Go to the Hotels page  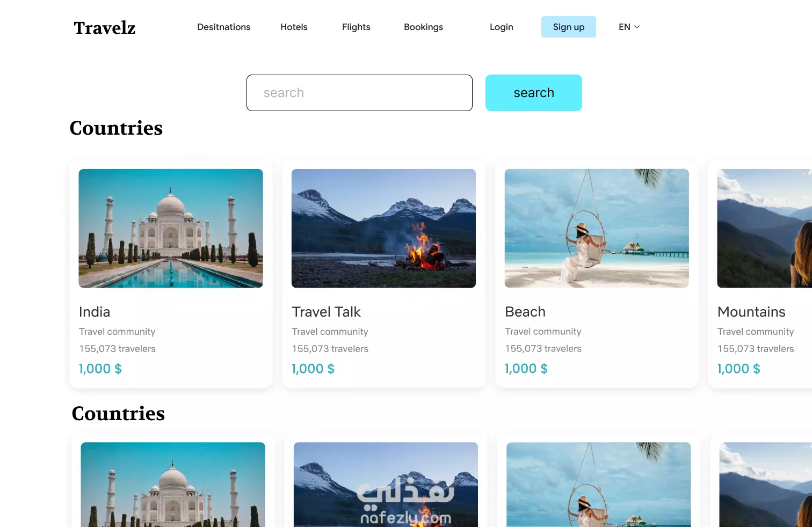294,27
